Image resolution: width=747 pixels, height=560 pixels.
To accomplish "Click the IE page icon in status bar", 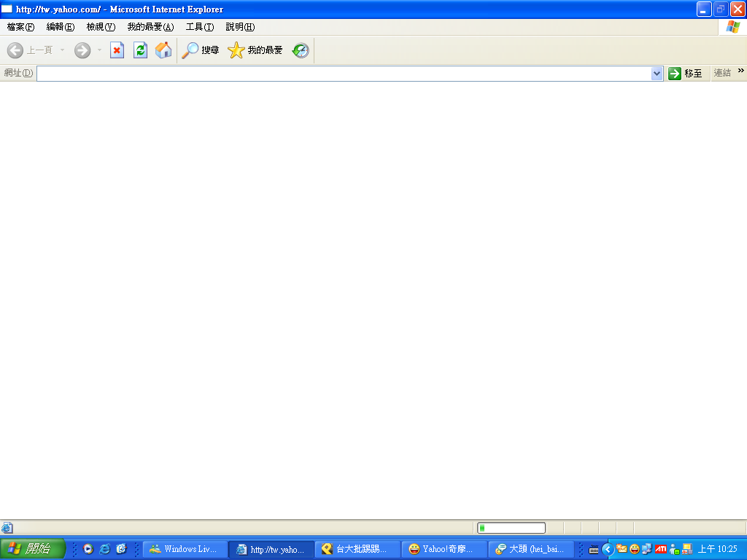I will [x=7, y=528].
